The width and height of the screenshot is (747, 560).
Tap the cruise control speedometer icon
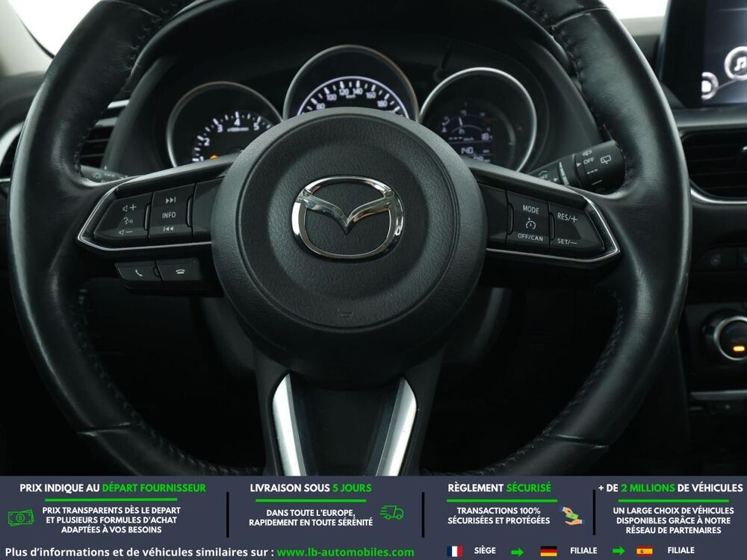530,223
